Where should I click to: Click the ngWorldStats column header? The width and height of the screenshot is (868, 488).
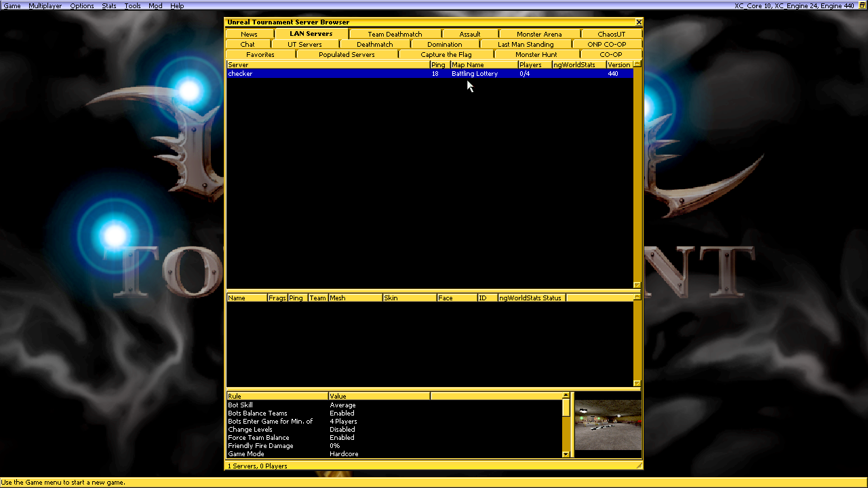(x=579, y=64)
